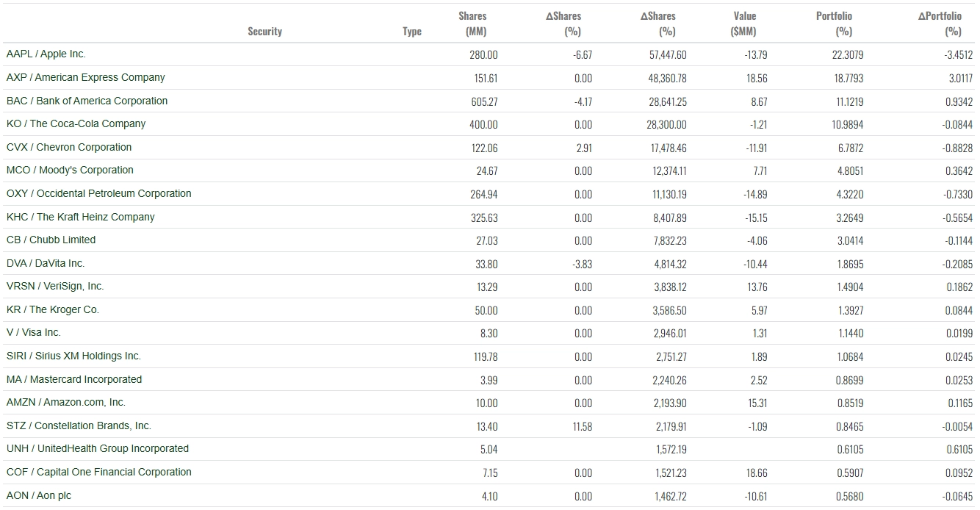Open AON / Aon plc link

(39, 495)
